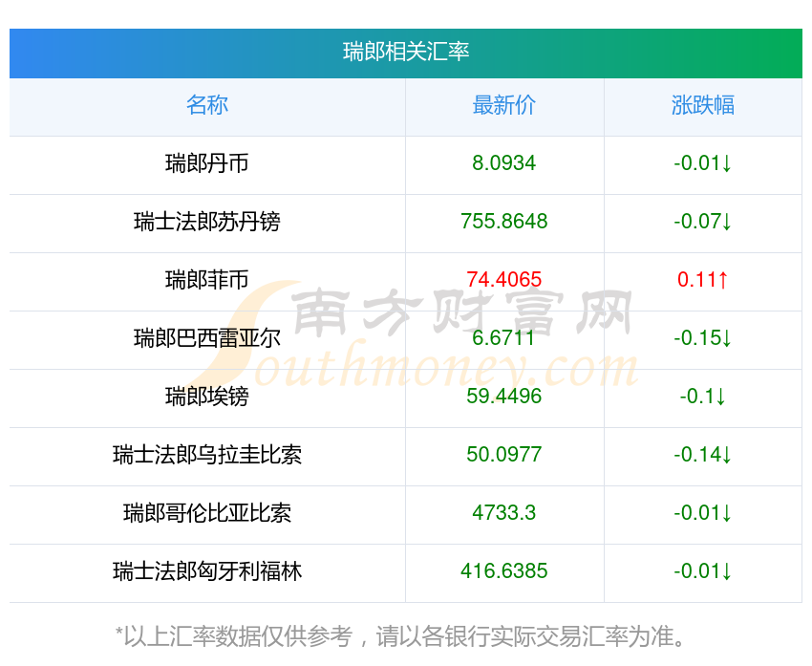812x666 pixels.
Task: Select the 瑞郎哥伦比亚比索 row name
Action: (207, 513)
